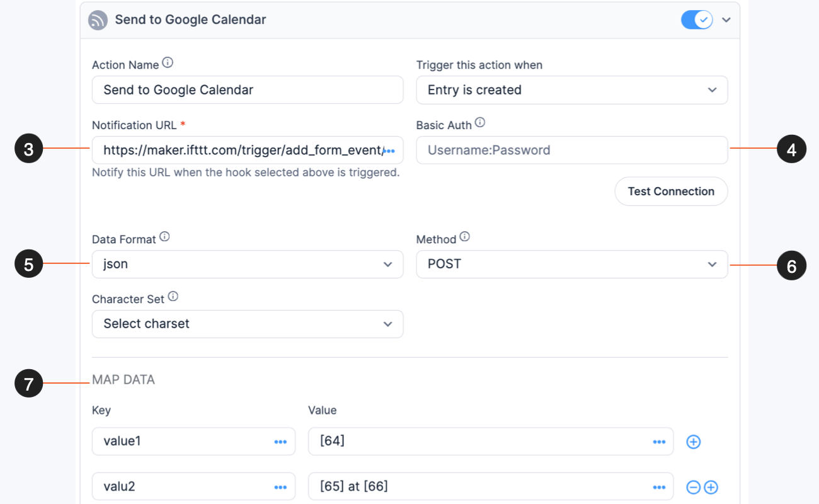Image resolution: width=819 pixels, height=504 pixels.
Task: Click the Basic Auth Username:Password field
Action: point(572,150)
